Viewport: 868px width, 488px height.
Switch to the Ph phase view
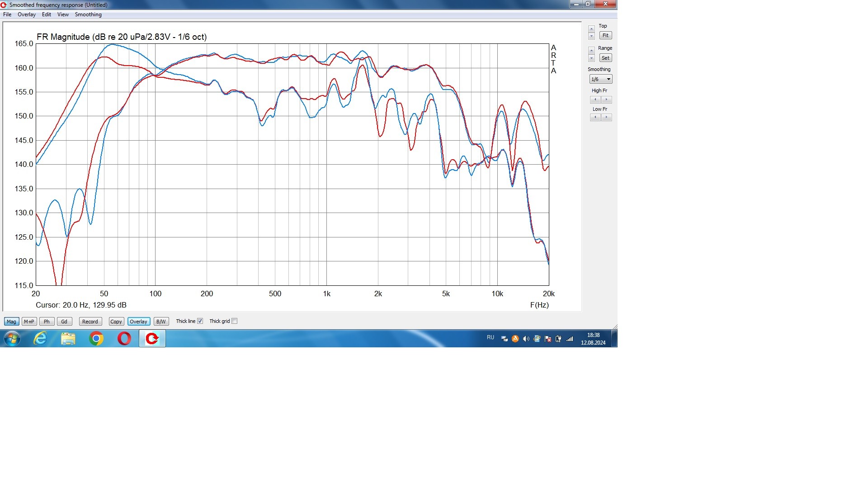[x=47, y=322]
